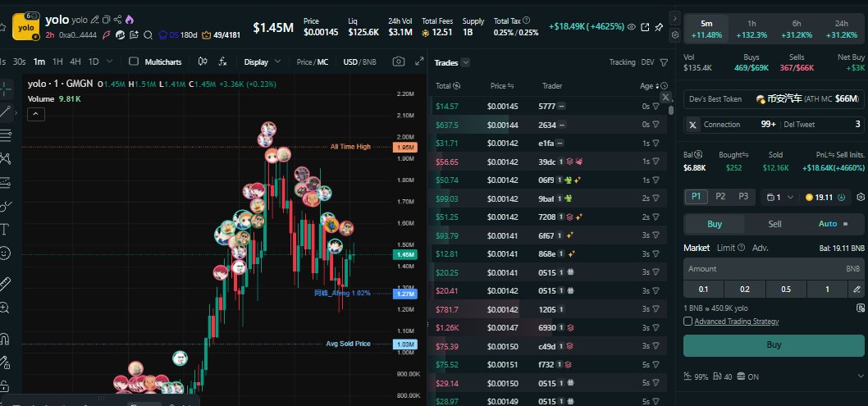
Task: Expand drawing tools flyout arrow
Action: tap(16, 112)
